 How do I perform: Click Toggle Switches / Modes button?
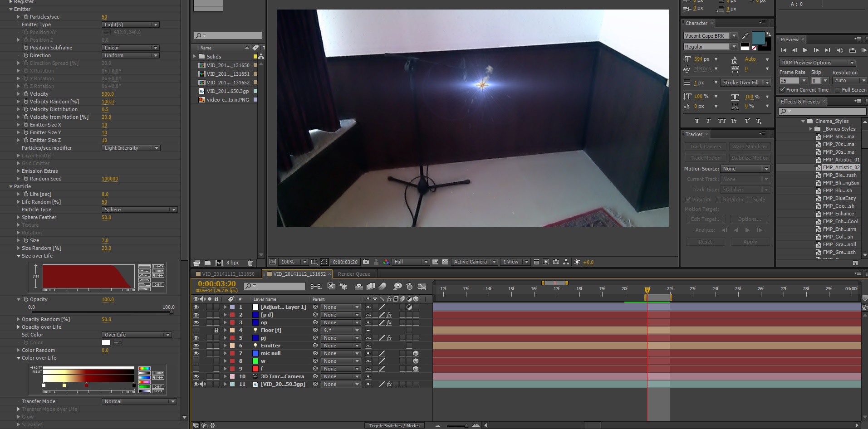click(394, 425)
